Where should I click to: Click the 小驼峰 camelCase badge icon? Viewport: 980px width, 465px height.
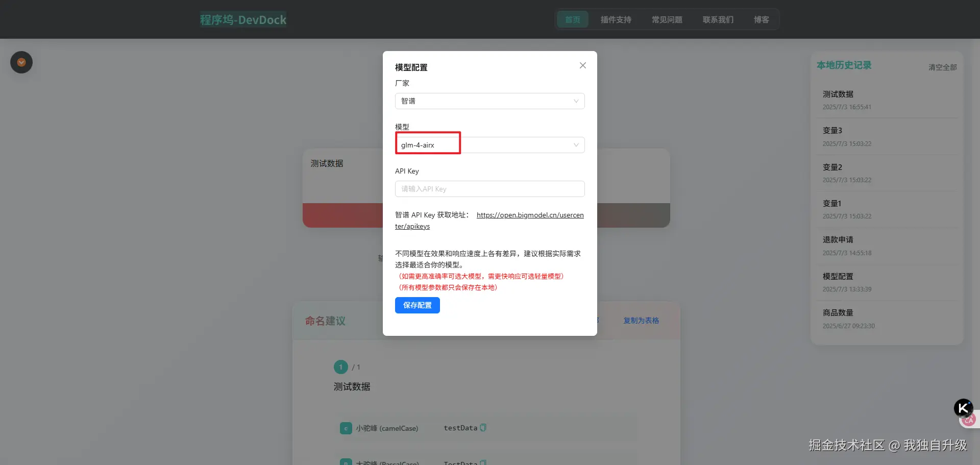(x=346, y=428)
